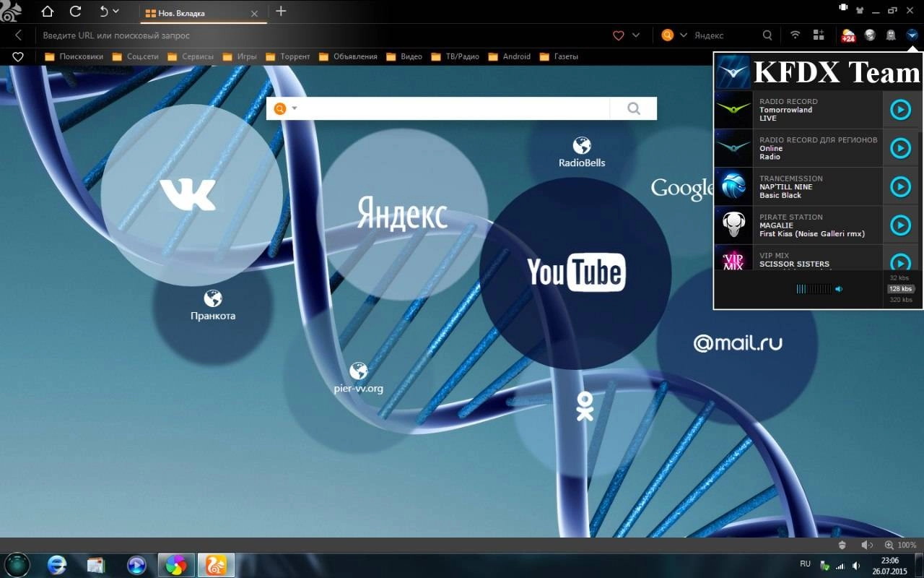The width and height of the screenshot is (924, 578).
Task: Open the +24 weather extension
Action: (848, 35)
